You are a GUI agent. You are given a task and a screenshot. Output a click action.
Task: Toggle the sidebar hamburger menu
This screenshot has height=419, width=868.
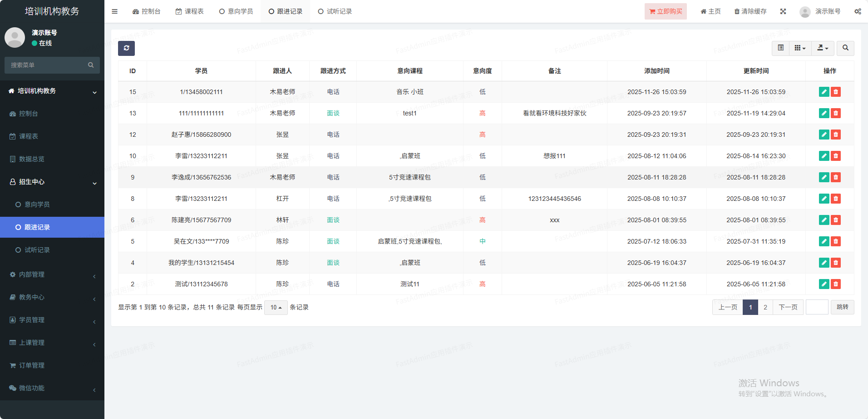[114, 11]
